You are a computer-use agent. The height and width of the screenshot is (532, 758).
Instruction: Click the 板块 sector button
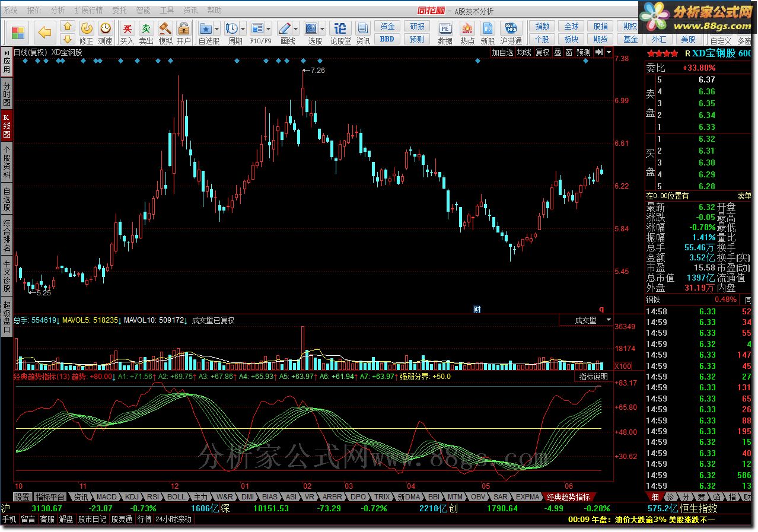(x=571, y=39)
